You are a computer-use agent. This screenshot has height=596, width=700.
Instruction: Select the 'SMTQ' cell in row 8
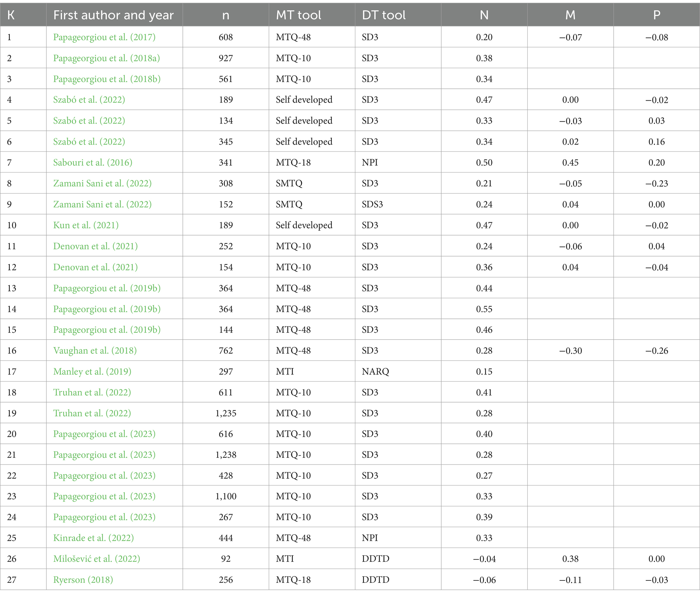(289, 183)
